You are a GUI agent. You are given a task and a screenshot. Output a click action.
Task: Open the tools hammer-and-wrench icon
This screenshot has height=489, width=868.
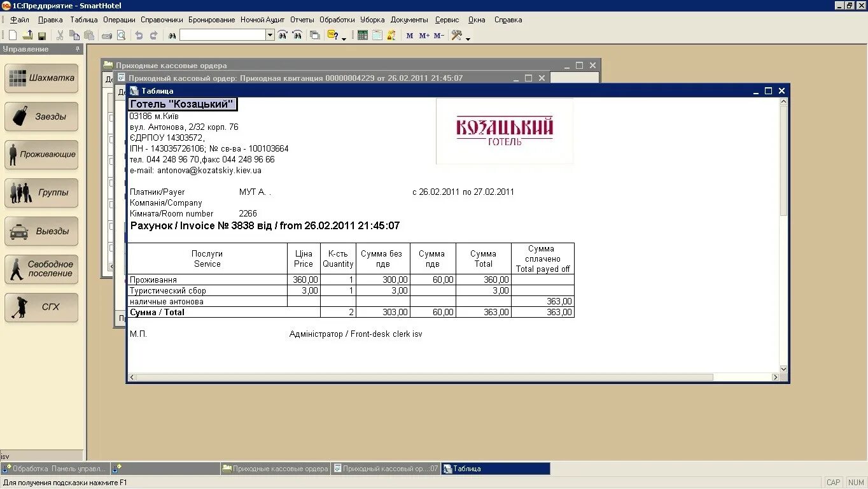pos(456,36)
